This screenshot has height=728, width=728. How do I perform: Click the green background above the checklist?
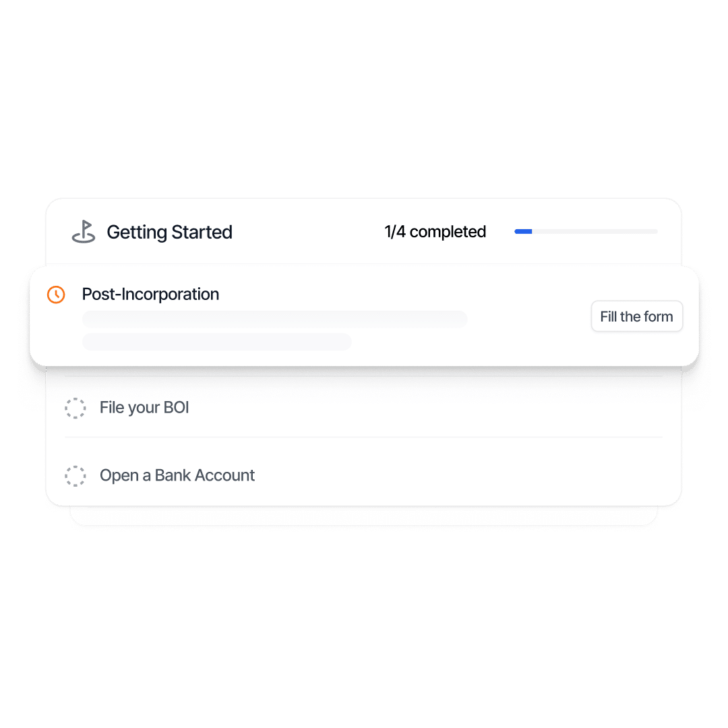coord(364,101)
